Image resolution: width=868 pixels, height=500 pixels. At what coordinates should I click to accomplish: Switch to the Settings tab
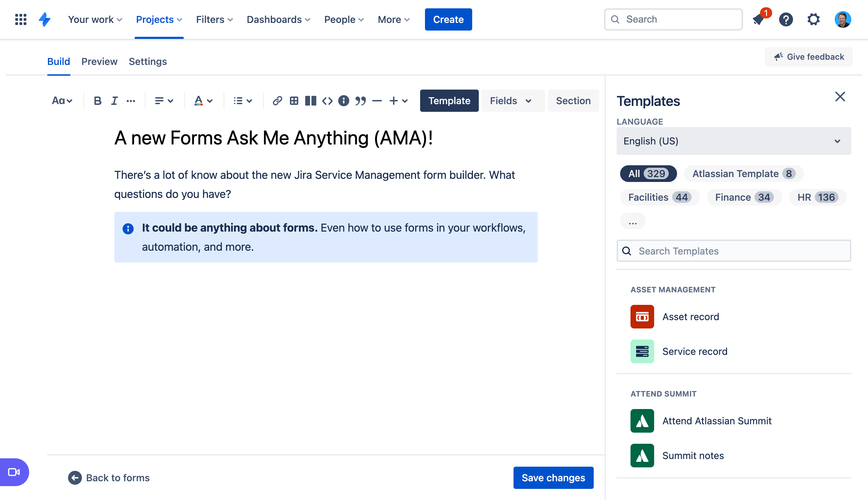pyautogui.click(x=148, y=61)
